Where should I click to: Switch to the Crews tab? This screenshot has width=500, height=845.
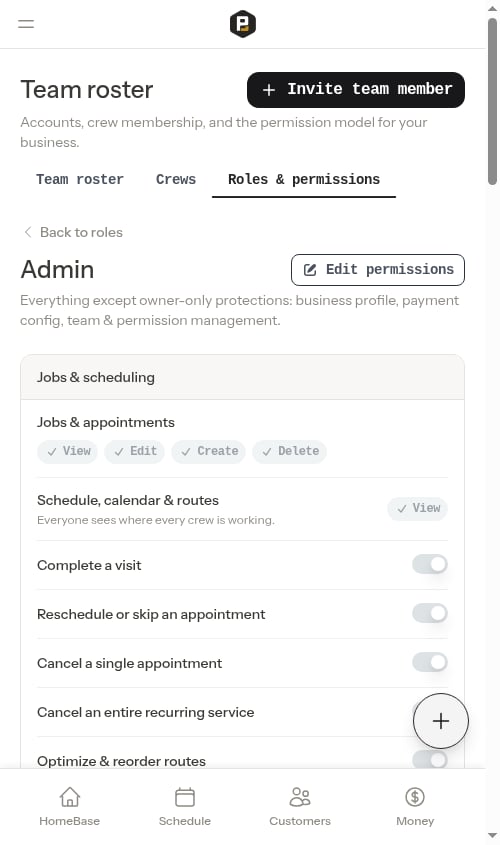click(176, 179)
